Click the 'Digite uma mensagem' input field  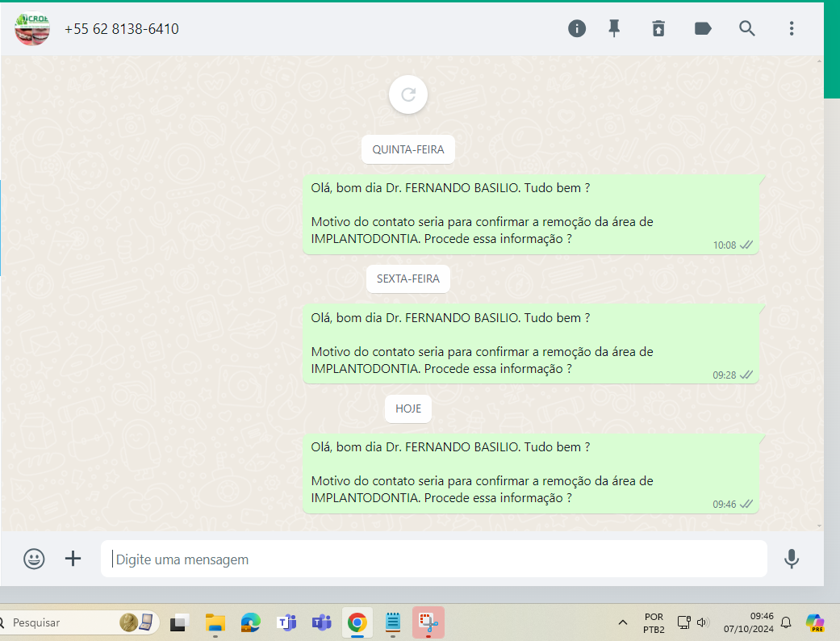pos(433,559)
